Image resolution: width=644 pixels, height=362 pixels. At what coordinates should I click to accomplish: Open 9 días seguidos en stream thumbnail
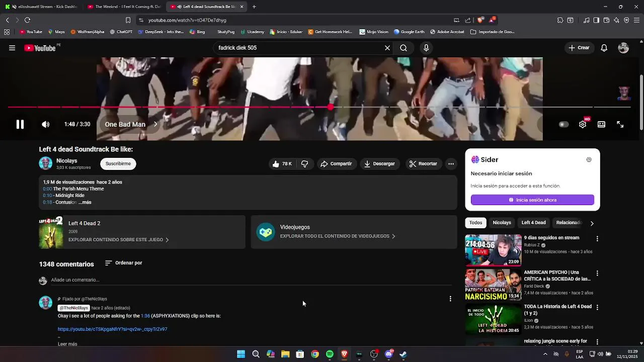(x=493, y=250)
